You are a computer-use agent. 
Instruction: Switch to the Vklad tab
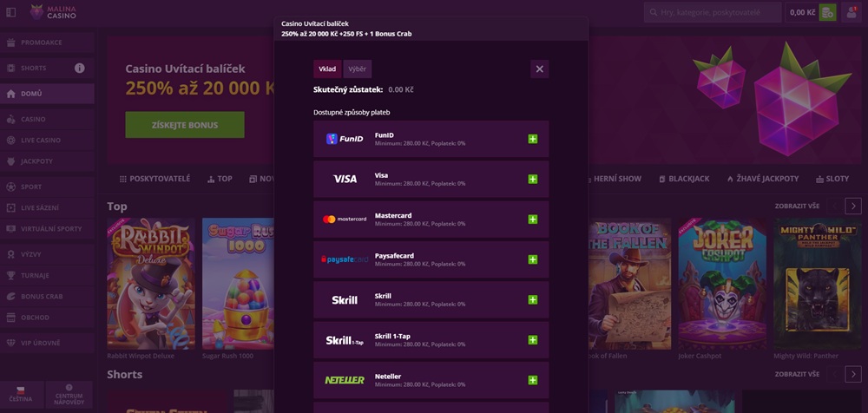[327, 69]
